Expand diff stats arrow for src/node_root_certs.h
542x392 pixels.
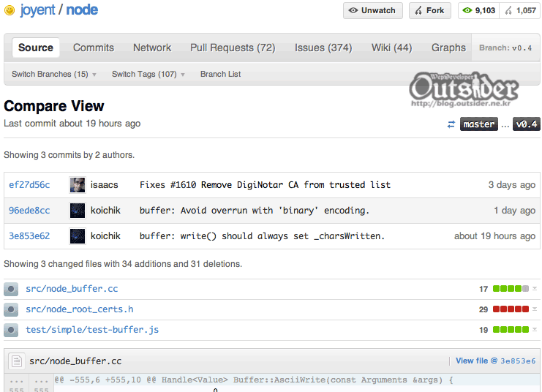535,309
